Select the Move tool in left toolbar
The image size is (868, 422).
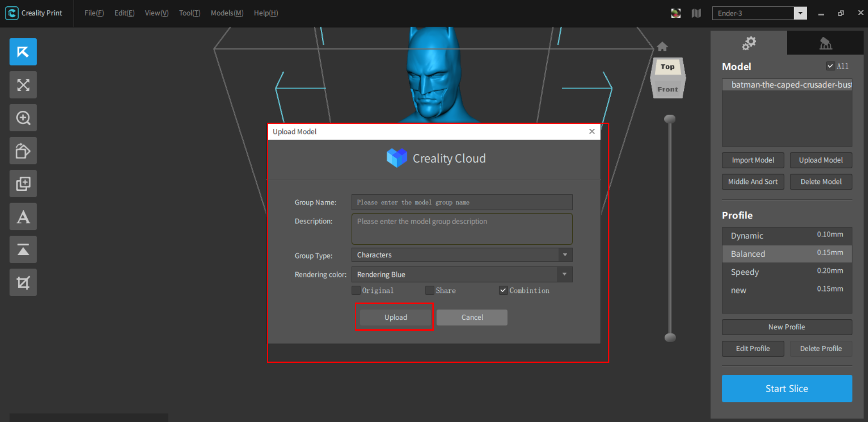coord(23,52)
